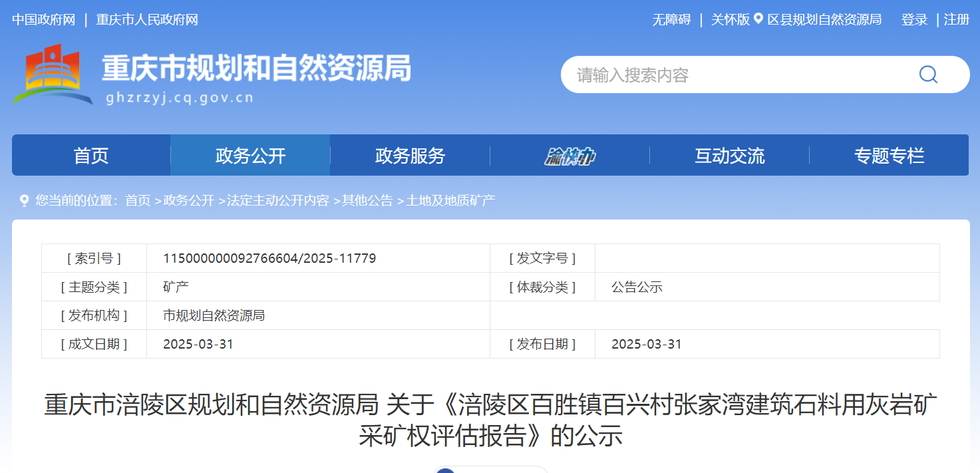The image size is (980, 473).
Task: Click the breadcrumb location marker icon
Action: coord(25,200)
